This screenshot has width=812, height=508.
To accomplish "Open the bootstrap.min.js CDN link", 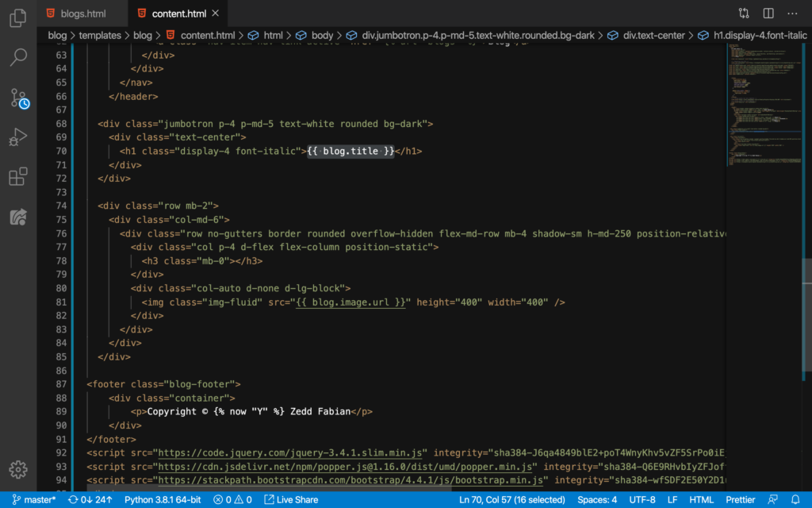I will click(x=350, y=480).
